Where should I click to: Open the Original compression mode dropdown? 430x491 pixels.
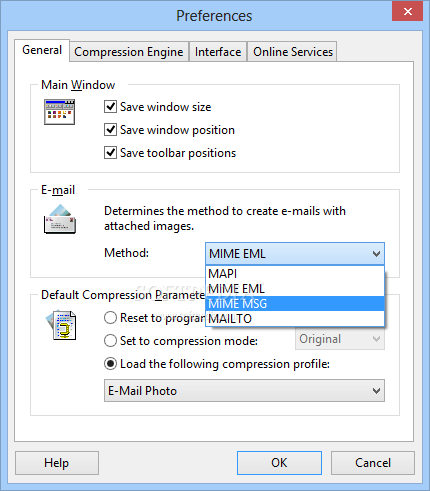pos(340,339)
